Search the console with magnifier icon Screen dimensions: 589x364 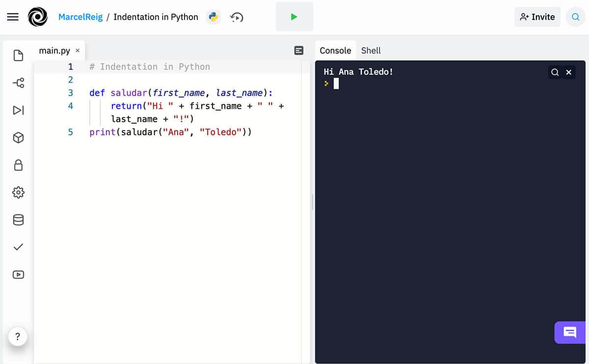point(555,72)
